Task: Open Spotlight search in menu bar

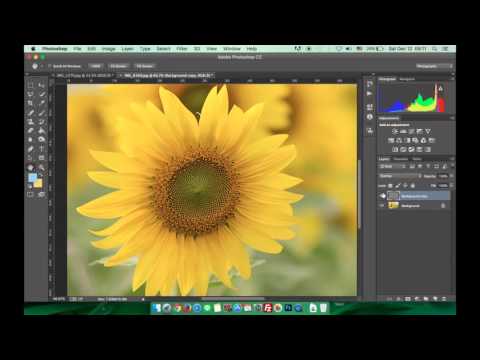Action: pyautogui.click(x=435, y=49)
